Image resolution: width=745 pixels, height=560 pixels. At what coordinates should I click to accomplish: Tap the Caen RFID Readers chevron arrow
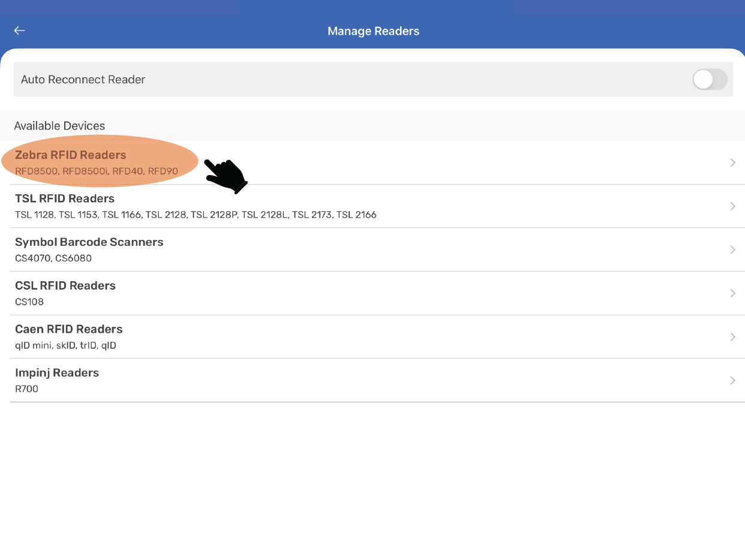(732, 337)
